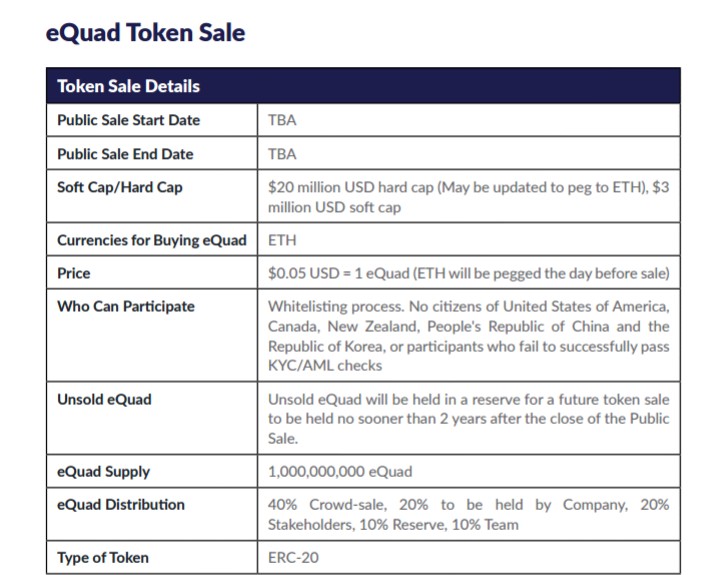The height and width of the screenshot is (575, 701).
Task: Click the ETH currency value cell
Action: point(469,240)
